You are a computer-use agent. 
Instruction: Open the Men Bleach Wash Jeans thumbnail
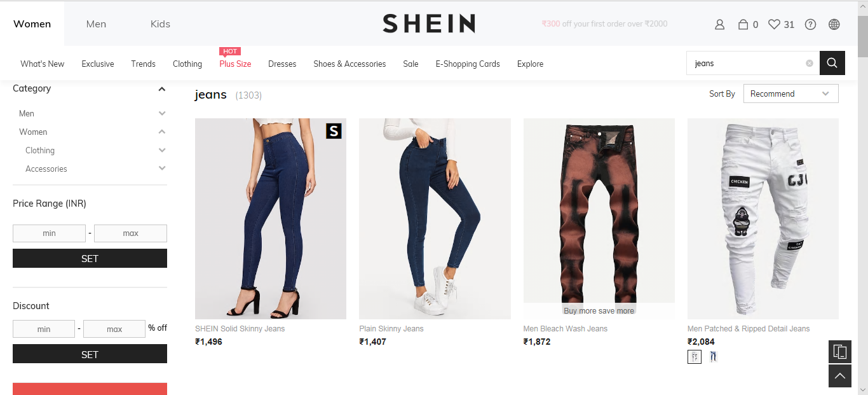tap(599, 218)
